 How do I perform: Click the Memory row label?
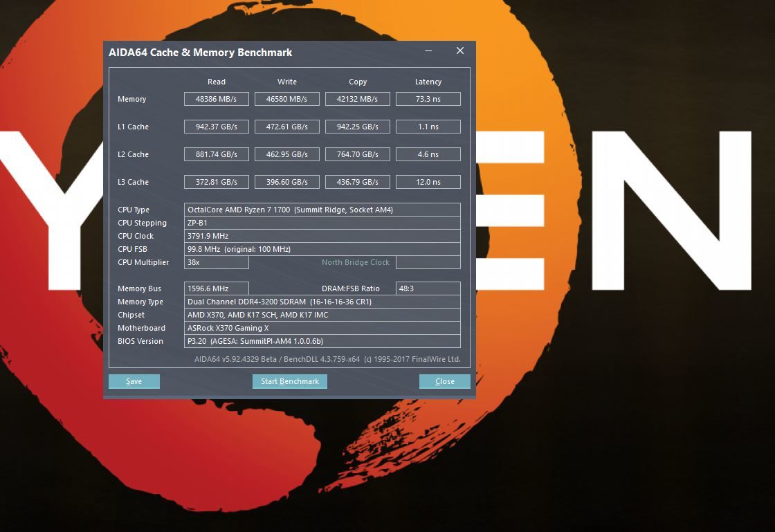[x=132, y=99]
